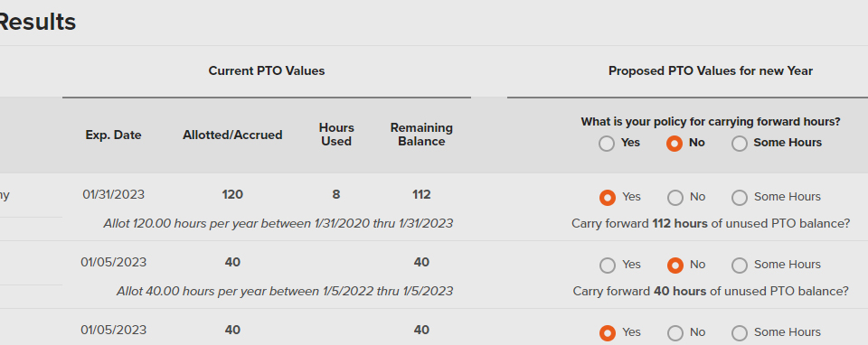Screen dimensions: 868x345
Task: Select No for global carry forward policy
Action: pos(675,144)
